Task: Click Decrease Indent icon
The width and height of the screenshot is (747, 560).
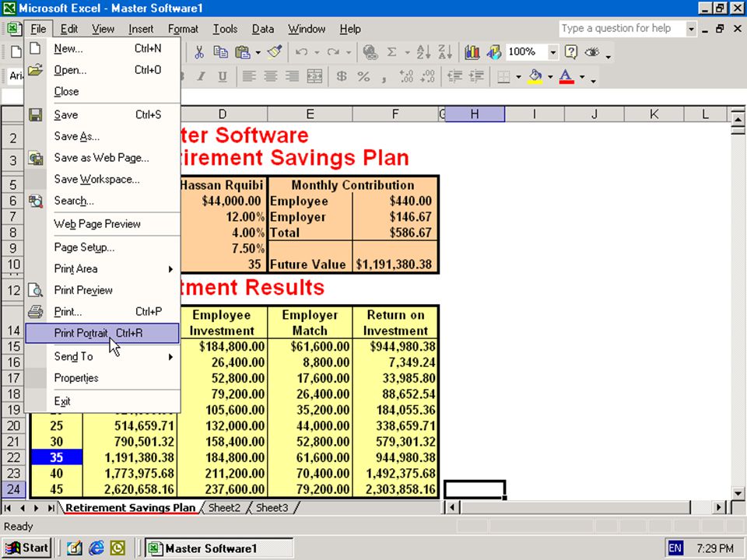Action: click(x=455, y=76)
